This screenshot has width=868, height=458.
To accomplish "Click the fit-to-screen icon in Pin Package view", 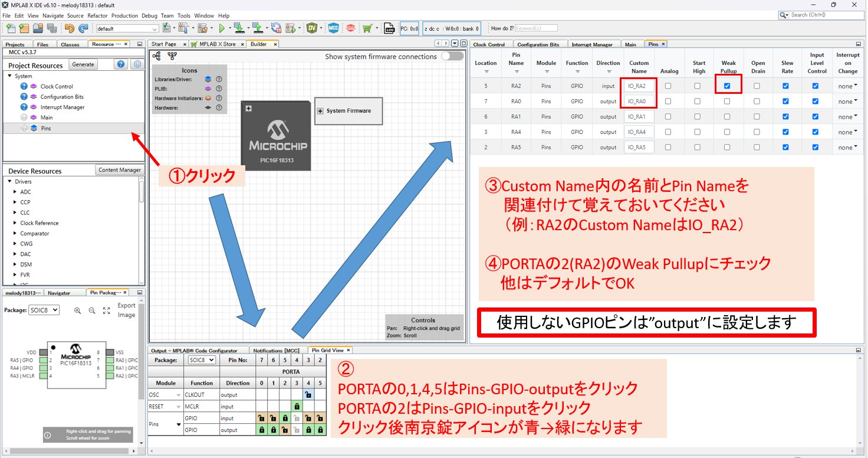I will pos(107,310).
